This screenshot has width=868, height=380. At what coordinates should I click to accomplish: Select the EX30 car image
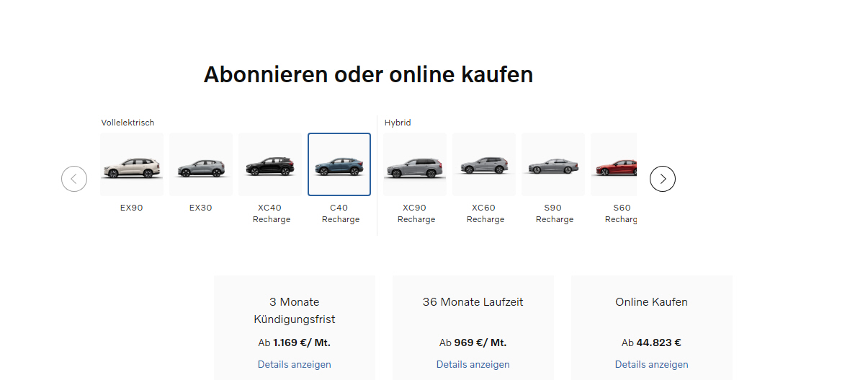[201, 164]
